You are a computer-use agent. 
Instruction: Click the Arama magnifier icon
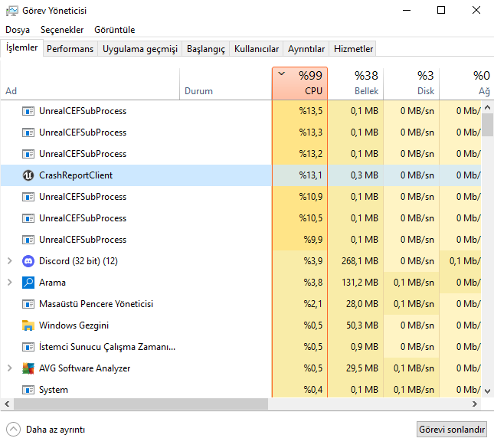pos(28,283)
